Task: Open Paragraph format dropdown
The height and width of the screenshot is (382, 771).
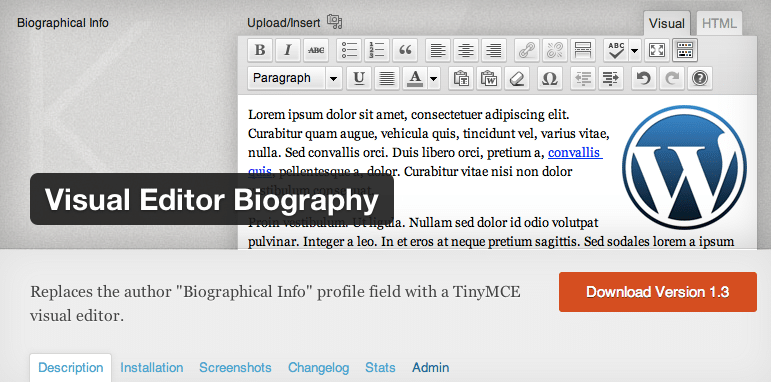Action: [295, 78]
